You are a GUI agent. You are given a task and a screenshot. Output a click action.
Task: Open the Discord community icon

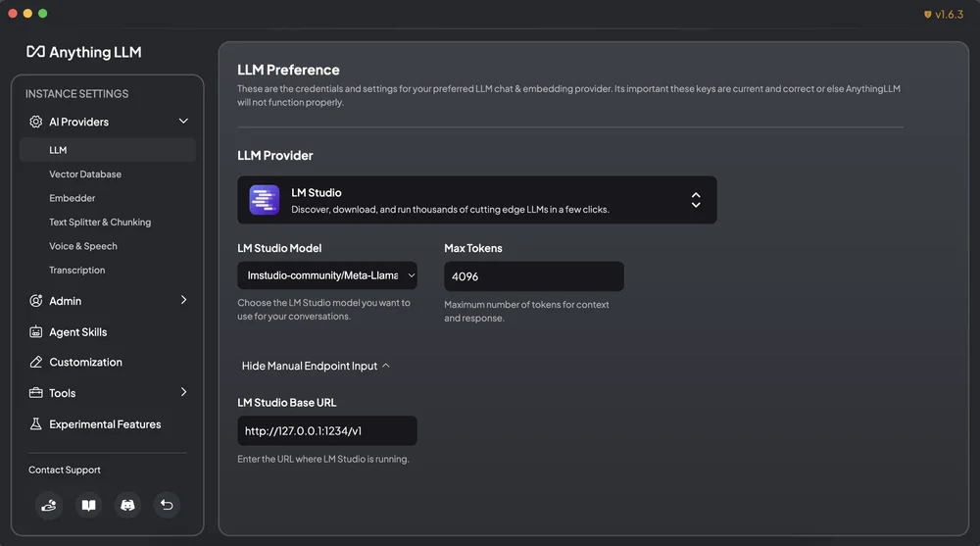click(127, 505)
